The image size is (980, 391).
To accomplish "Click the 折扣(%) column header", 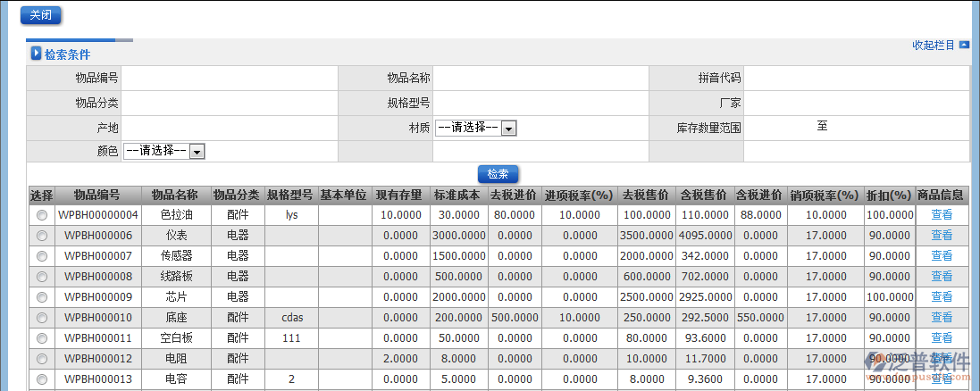I will pos(890,195).
